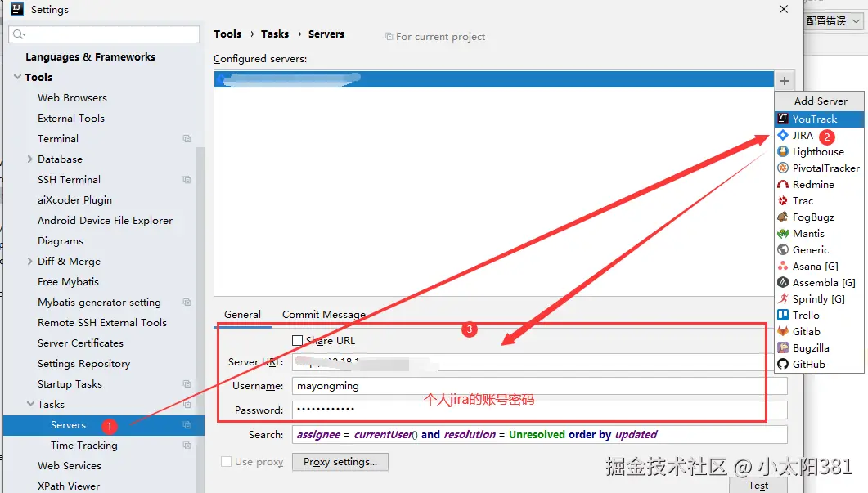Open External Tools settings
This screenshot has width=868, height=493.
coord(71,118)
